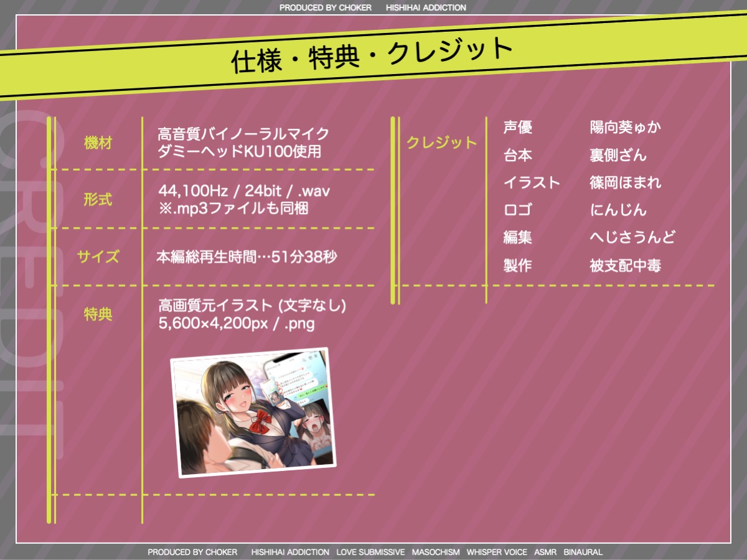Click the ASMR footer tag

[x=545, y=552]
